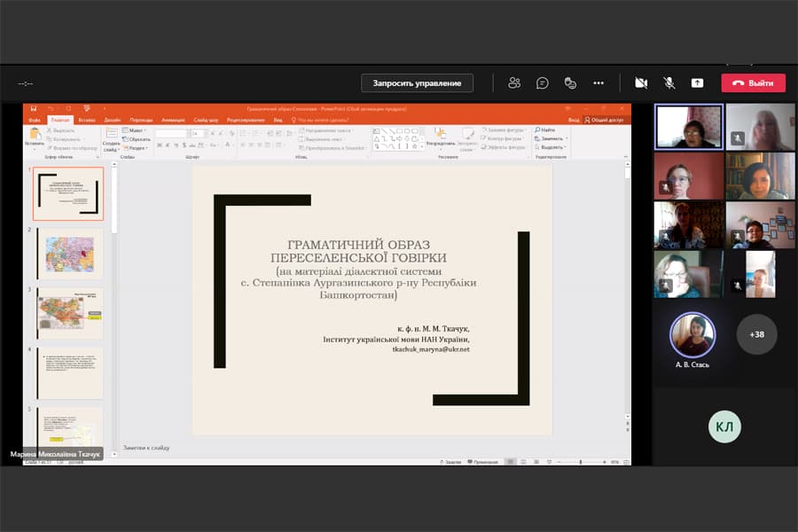The image size is (798, 532).
Task: Select slide 4 text thumbnail
Action: [69, 373]
